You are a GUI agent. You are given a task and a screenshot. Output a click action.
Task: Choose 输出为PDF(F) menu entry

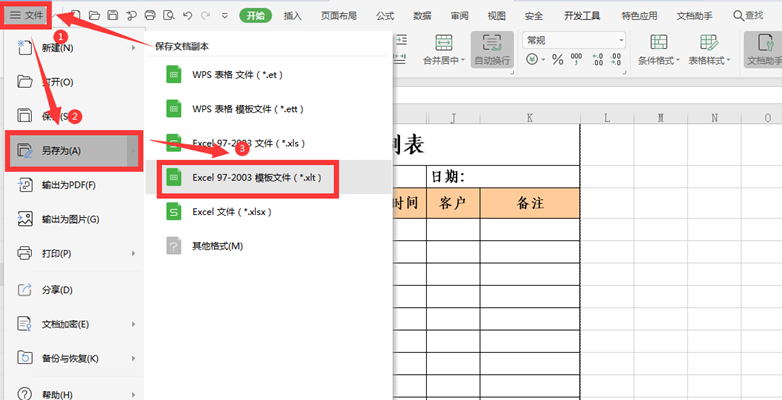(75, 185)
